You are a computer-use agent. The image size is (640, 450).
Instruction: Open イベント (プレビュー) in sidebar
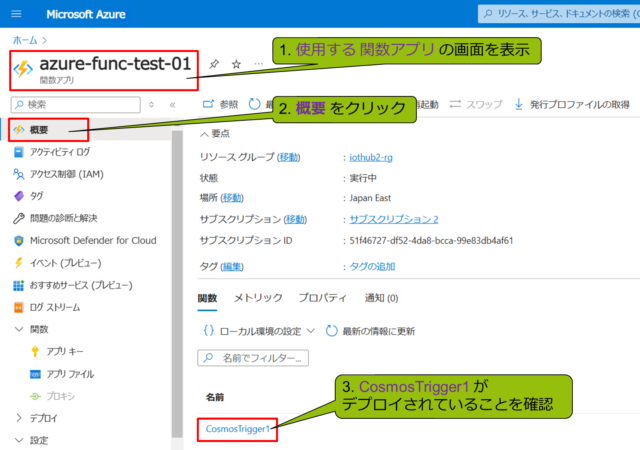[x=57, y=263]
